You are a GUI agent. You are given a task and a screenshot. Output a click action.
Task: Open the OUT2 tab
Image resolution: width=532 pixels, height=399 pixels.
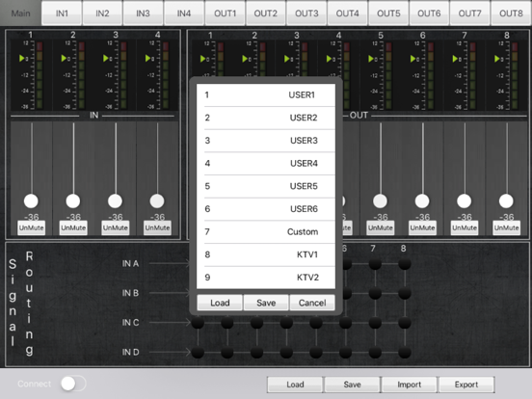click(266, 13)
